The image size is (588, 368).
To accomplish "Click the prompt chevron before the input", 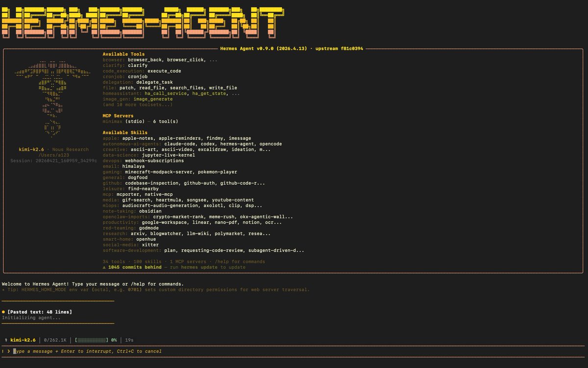I will (9, 351).
